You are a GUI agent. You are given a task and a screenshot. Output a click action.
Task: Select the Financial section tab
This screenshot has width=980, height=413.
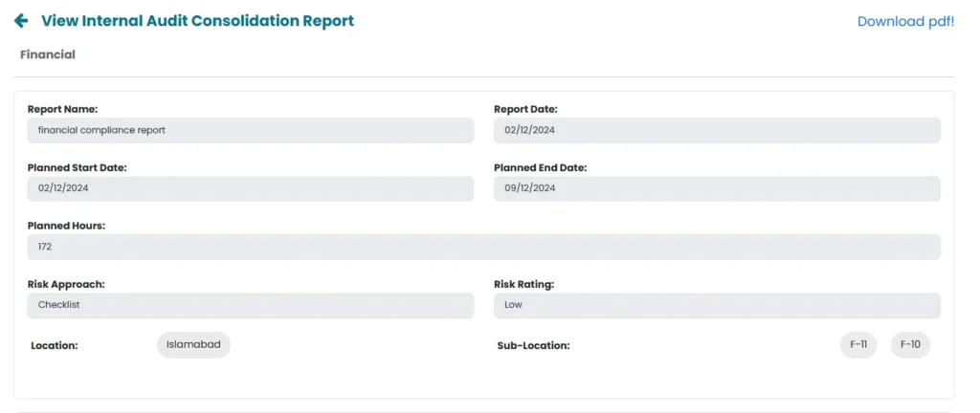pyautogui.click(x=48, y=54)
